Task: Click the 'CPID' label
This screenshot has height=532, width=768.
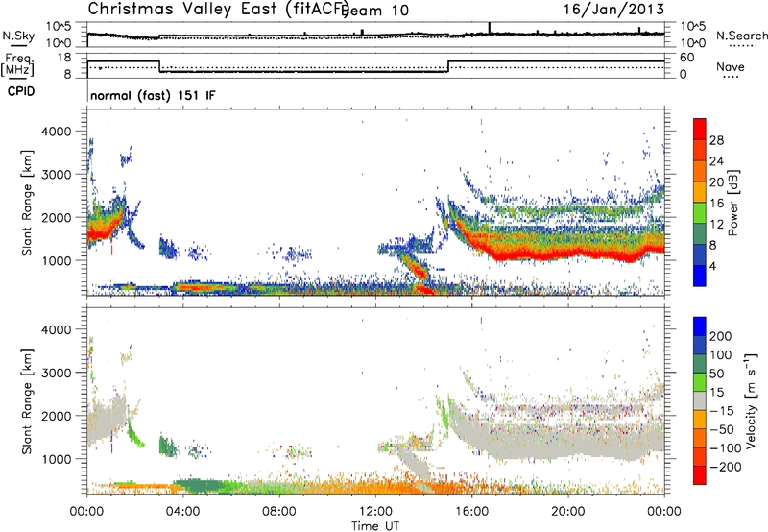Action: (x=21, y=91)
